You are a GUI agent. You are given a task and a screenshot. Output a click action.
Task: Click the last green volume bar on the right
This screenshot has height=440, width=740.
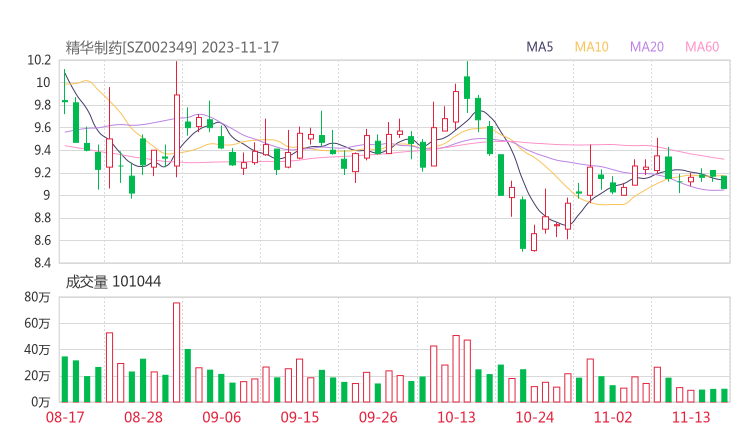click(724, 396)
